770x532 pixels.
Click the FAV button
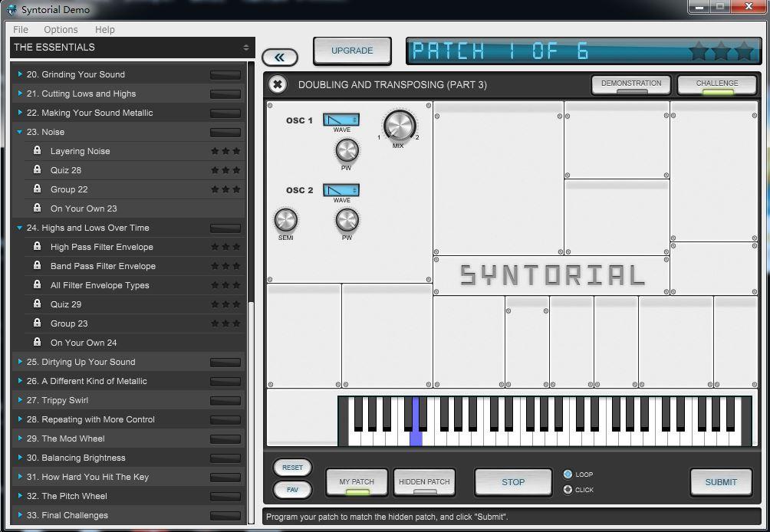[292, 489]
